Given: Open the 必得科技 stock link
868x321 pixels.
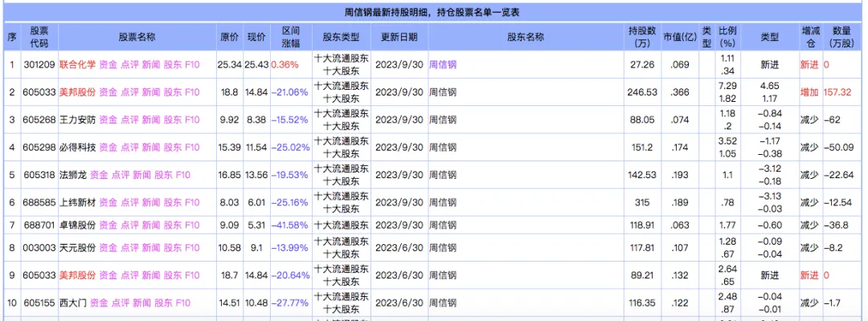Looking at the screenshot, I should tap(77, 148).
